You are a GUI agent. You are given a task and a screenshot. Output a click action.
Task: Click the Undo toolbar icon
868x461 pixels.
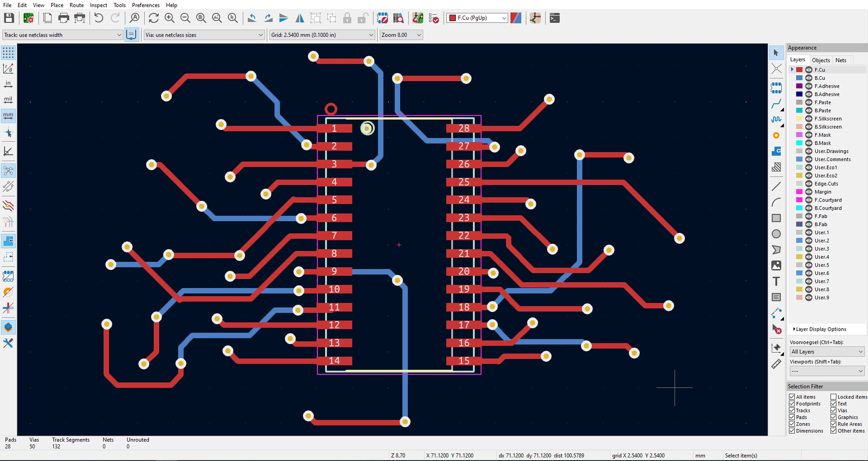tap(98, 18)
